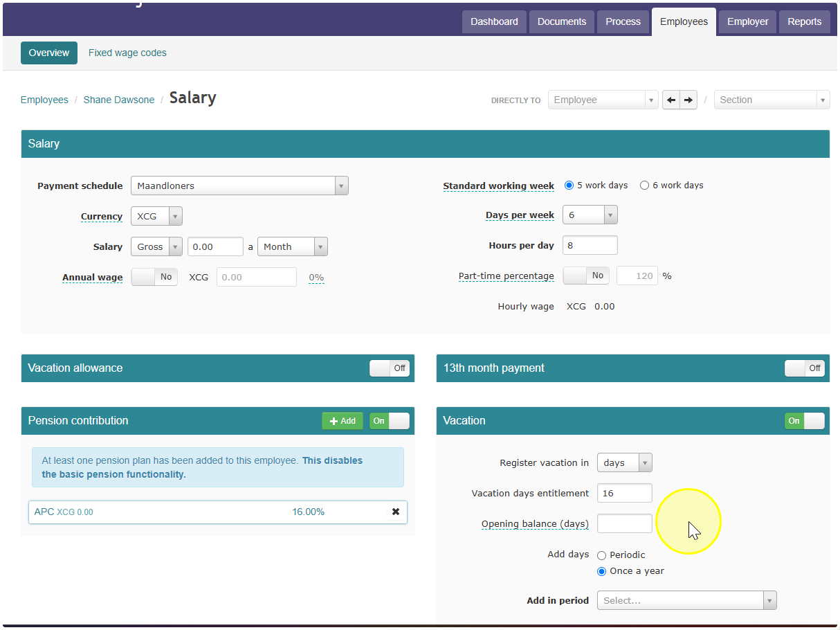The width and height of the screenshot is (840, 630).
Task: Click the Salary amount field
Action: point(215,246)
